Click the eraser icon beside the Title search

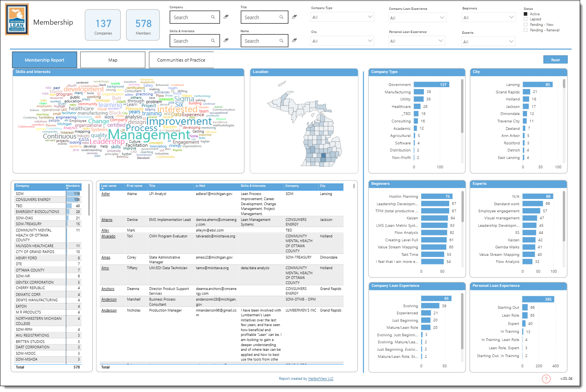[294, 17]
